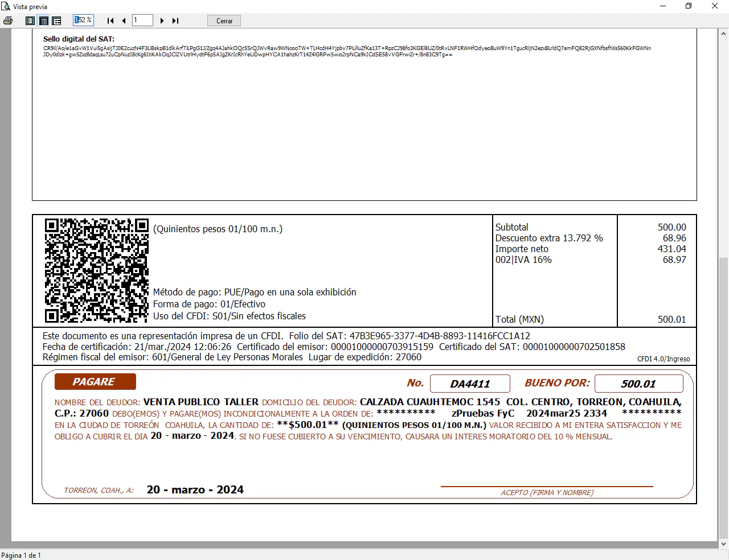Click the pagaré number DA4411
The image size is (729, 560).
point(470,384)
